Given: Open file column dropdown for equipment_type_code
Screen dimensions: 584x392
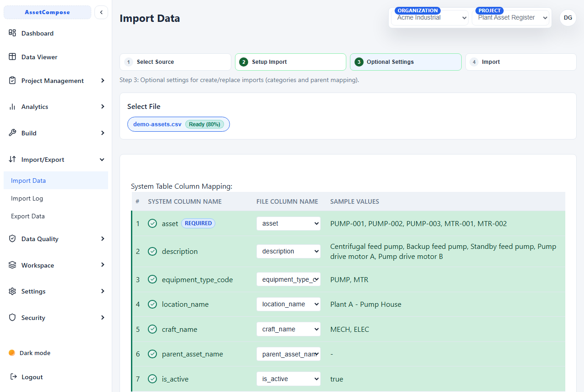Looking at the screenshot, I should pyautogui.click(x=288, y=279).
